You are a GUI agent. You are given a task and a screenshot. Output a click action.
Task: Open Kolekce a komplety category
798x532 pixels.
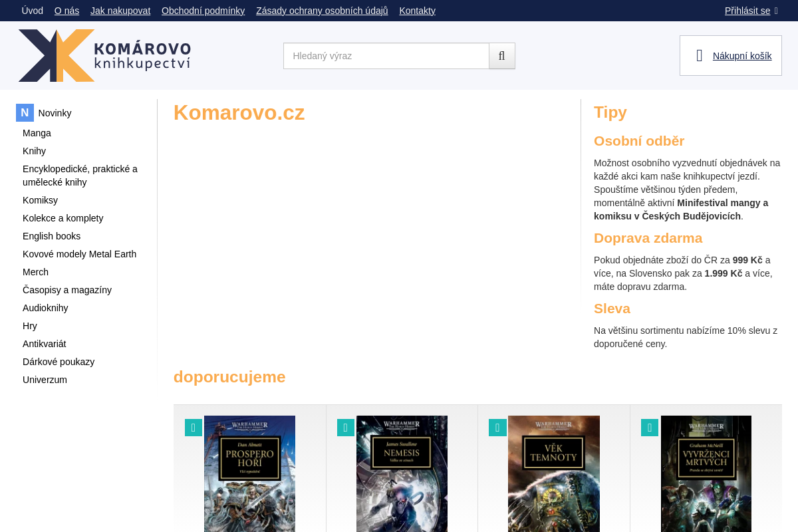(x=63, y=218)
